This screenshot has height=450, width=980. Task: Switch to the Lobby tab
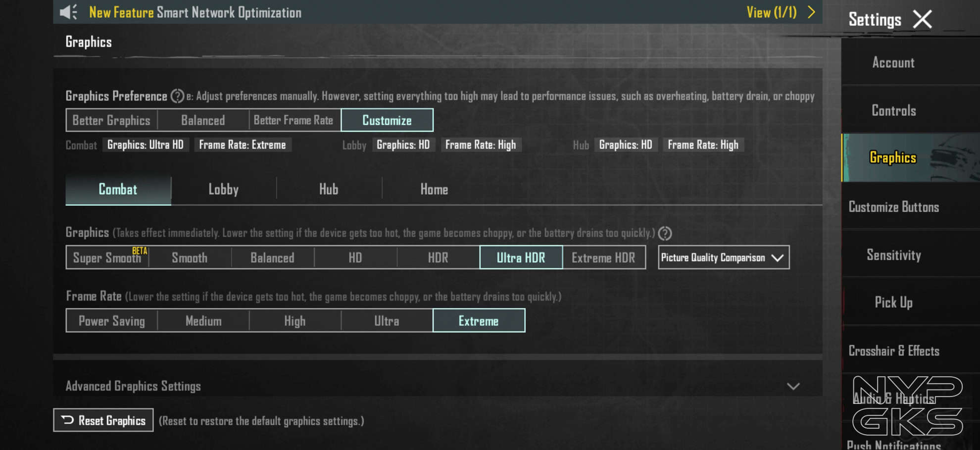coord(223,190)
